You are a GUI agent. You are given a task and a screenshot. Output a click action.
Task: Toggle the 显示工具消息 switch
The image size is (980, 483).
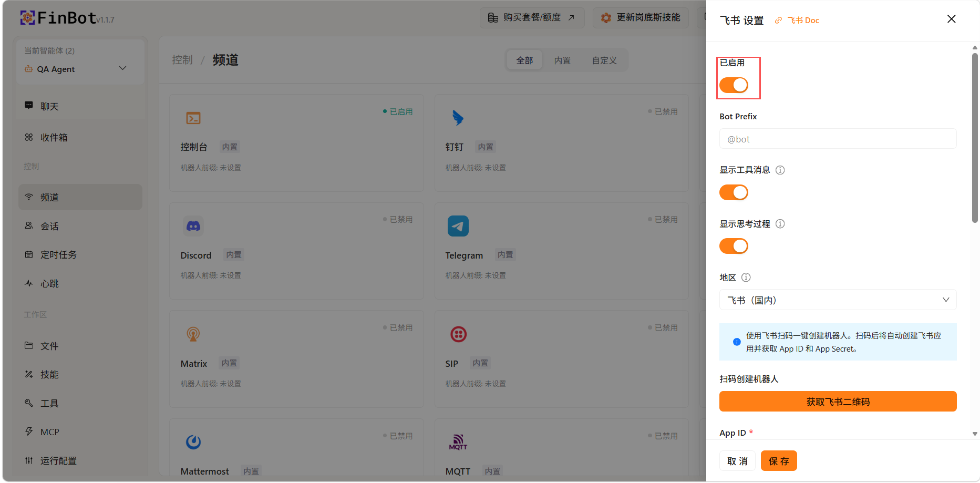[x=734, y=192]
